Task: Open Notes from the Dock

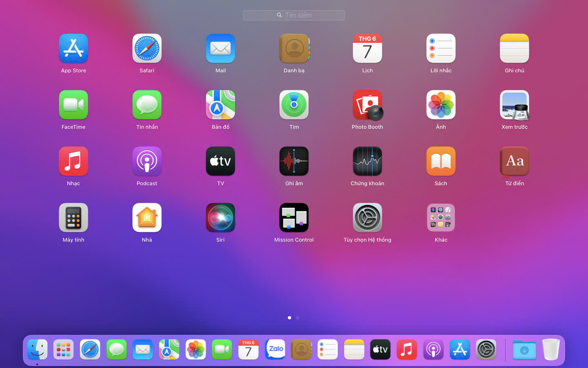Action: click(x=354, y=350)
